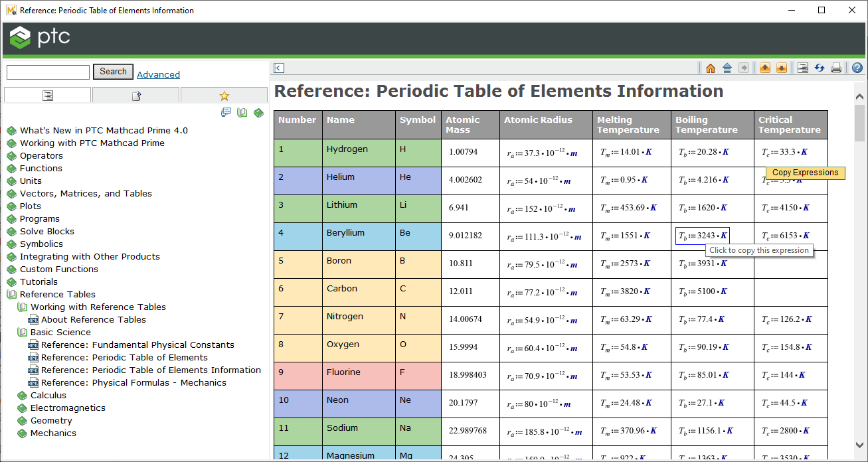Click the Home icon on the help toolbar
The height and width of the screenshot is (462, 868).
(x=710, y=68)
